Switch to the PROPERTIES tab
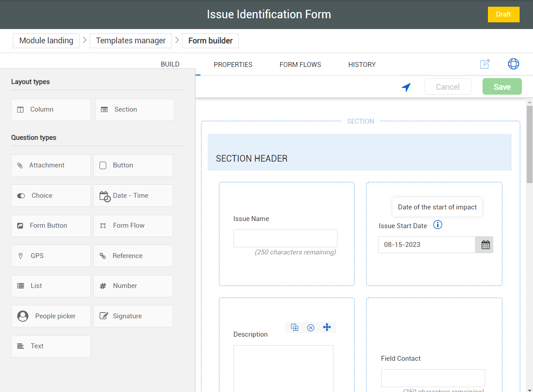The image size is (533, 392). (233, 65)
